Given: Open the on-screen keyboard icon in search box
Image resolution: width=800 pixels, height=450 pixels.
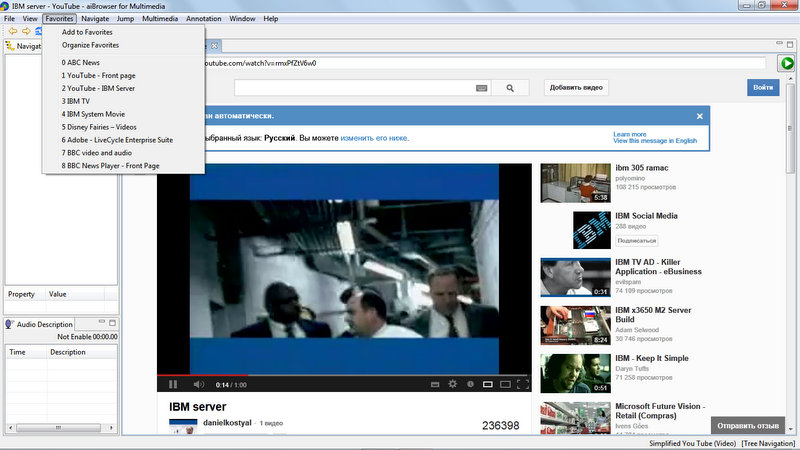Looking at the screenshot, I should tap(481, 88).
